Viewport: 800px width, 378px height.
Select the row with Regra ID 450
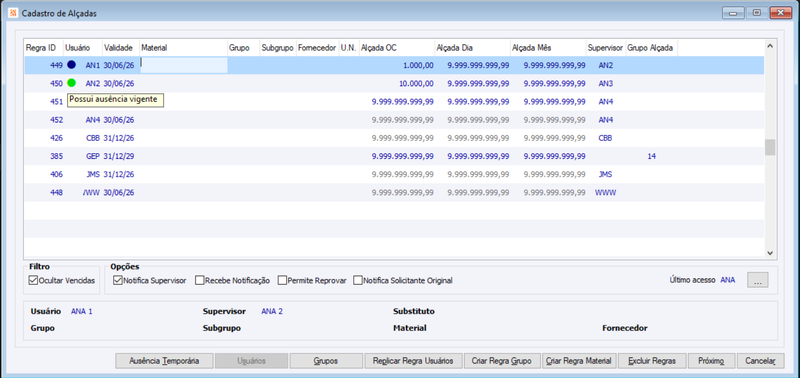click(394, 83)
